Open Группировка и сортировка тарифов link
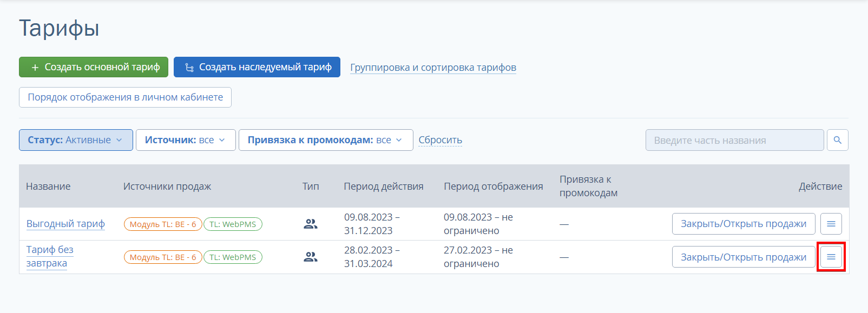 click(x=433, y=68)
